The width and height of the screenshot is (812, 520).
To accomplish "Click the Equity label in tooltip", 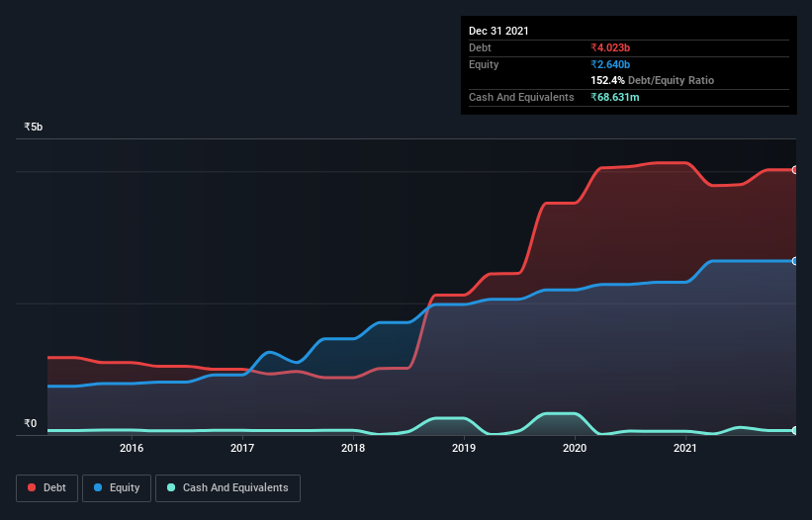I will (484, 64).
